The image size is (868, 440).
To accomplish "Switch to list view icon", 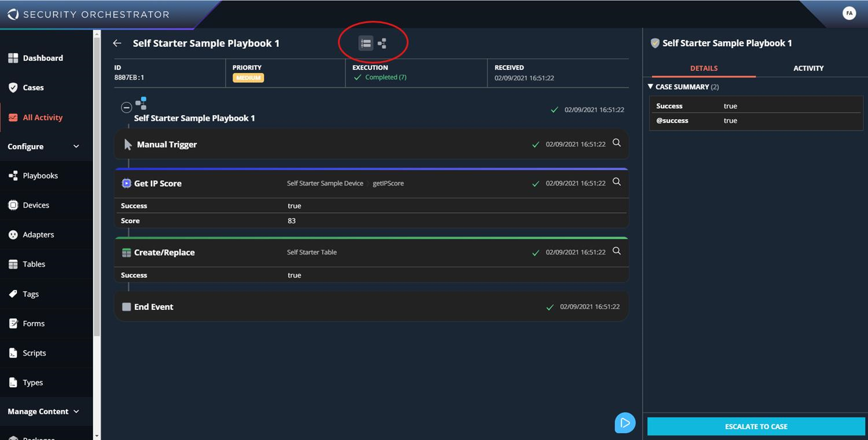I will 366,43.
